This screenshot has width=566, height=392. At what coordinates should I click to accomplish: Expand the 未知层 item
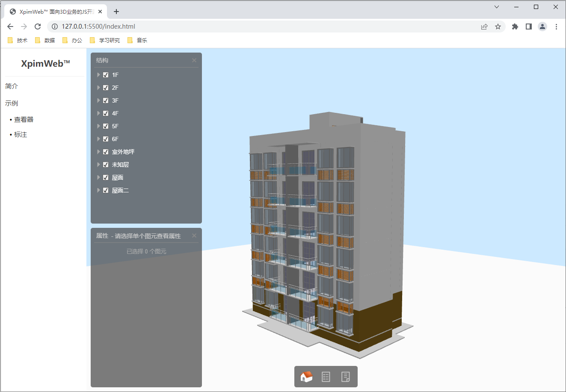point(98,164)
